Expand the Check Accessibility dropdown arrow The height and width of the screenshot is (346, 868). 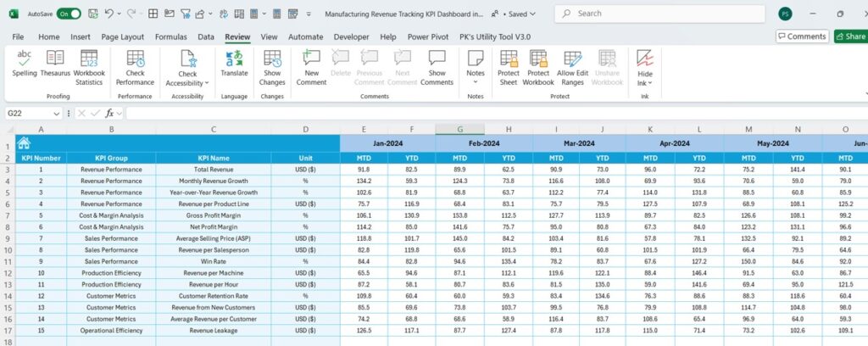(207, 83)
